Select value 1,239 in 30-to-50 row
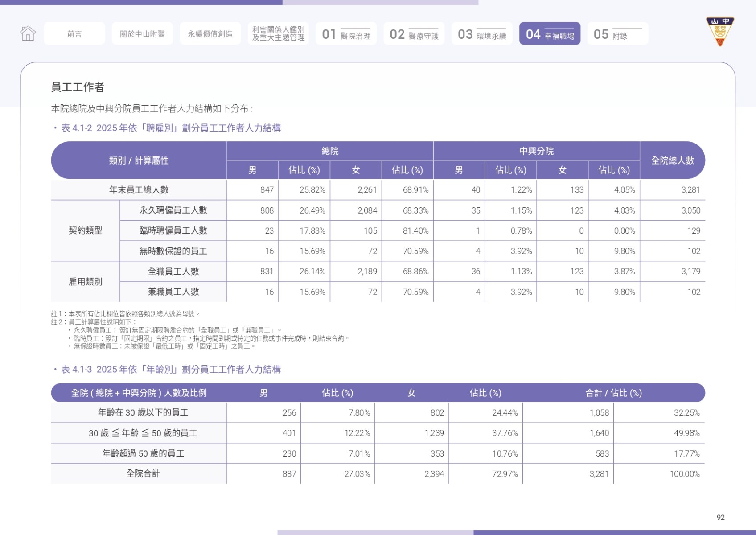Image resolution: width=756 pixels, height=535 pixels. click(434, 433)
